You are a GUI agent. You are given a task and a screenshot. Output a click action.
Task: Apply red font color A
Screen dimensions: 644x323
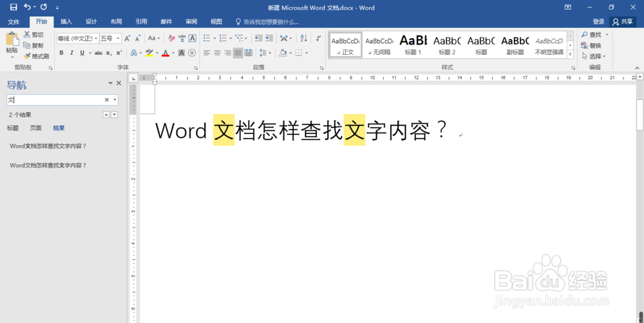click(166, 53)
